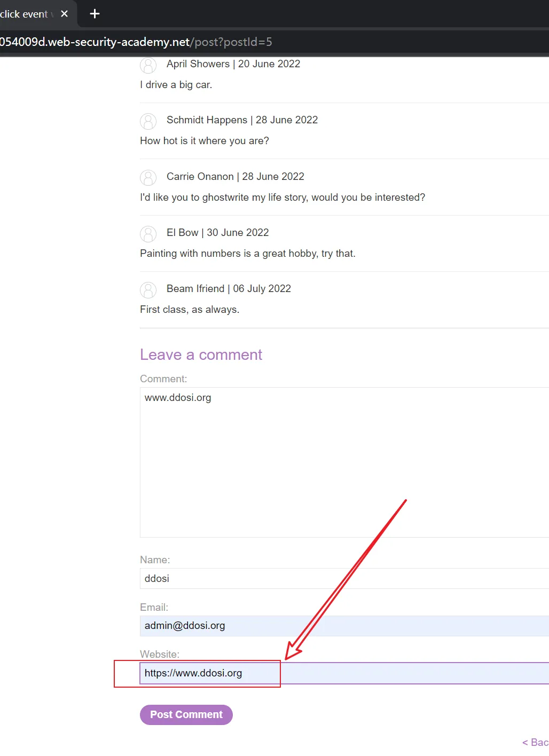Click Beam Ifriend's avatar icon
The image size is (549, 756).
[x=148, y=290]
